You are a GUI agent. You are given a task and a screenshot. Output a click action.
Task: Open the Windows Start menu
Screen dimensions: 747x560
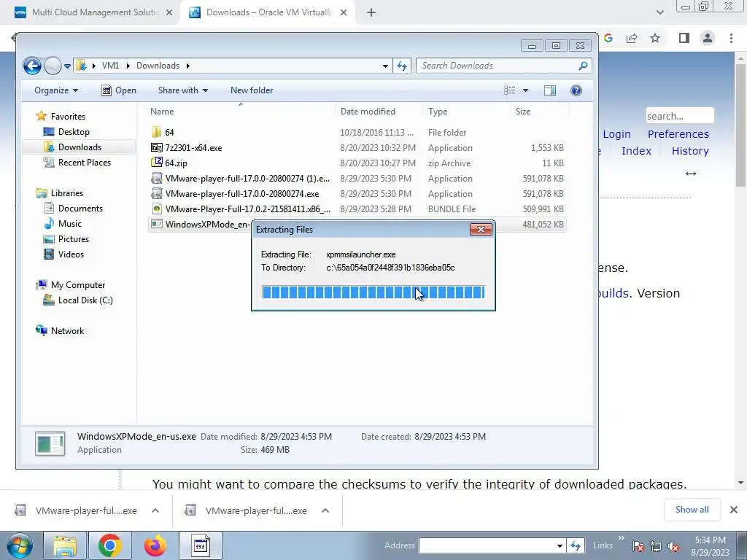[19, 545]
